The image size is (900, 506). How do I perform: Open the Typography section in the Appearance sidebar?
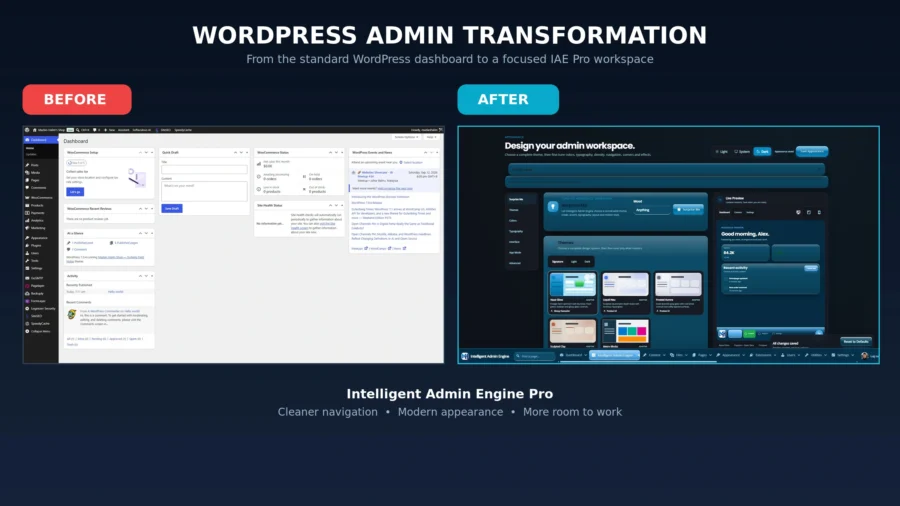click(x=516, y=231)
